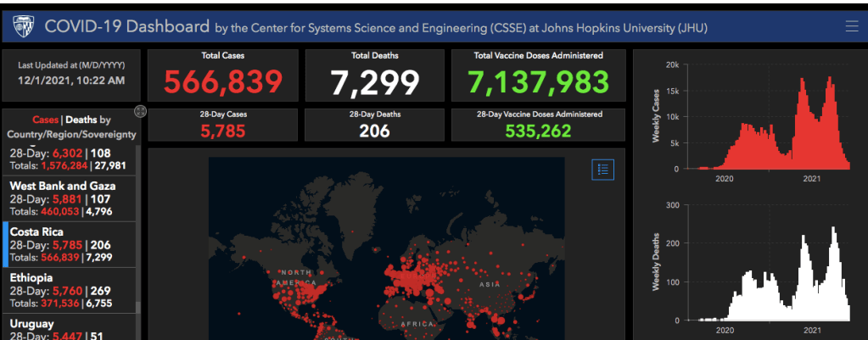The height and width of the screenshot is (340, 868).
Task: Click the 28-Day Deaths 206 panel
Action: click(x=374, y=125)
